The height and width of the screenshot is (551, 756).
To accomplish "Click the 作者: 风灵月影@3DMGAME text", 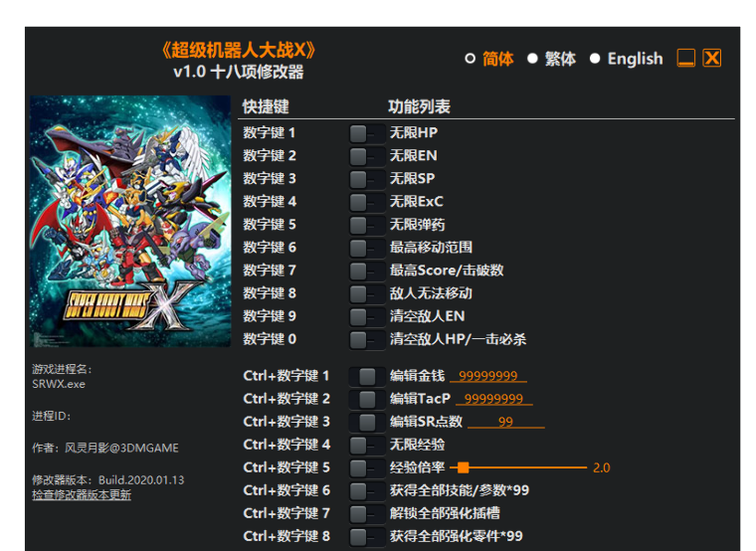I will point(105,449).
